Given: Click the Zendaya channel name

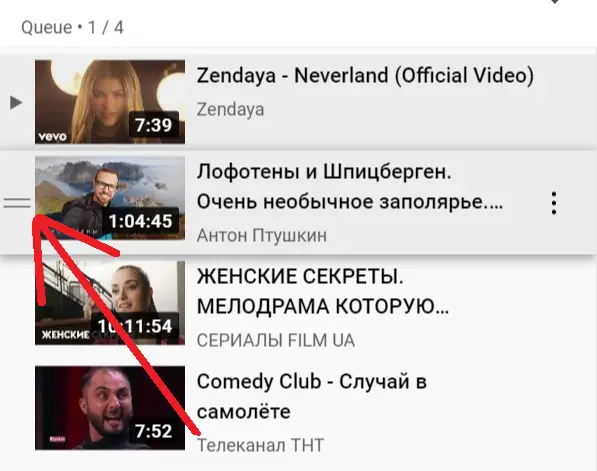Looking at the screenshot, I should [230, 110].
